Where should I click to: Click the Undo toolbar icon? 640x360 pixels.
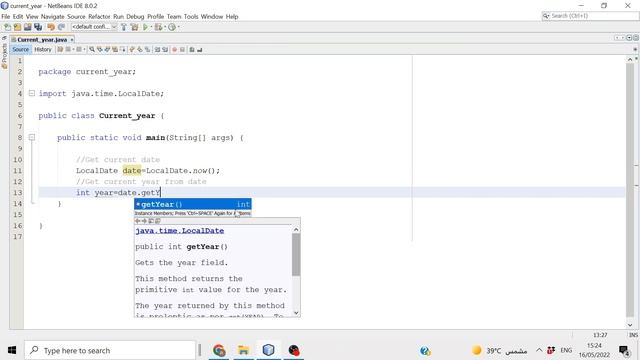[x=51, y=27]
